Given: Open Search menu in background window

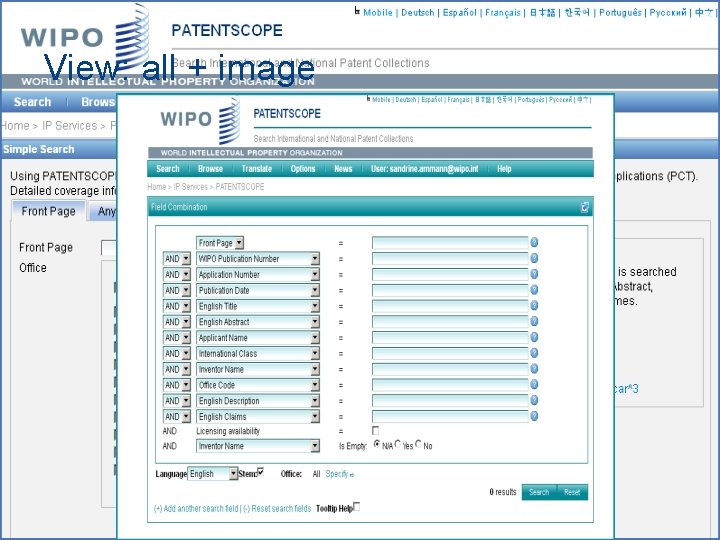Looking at the screenshot, I should coord(32,102).
